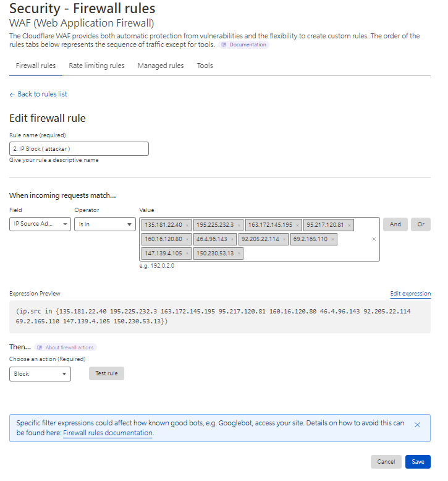Image resolution: width=448 pixels, height=481 pixels.
Task: Click the Save button
Action: [x=418, y=462]
